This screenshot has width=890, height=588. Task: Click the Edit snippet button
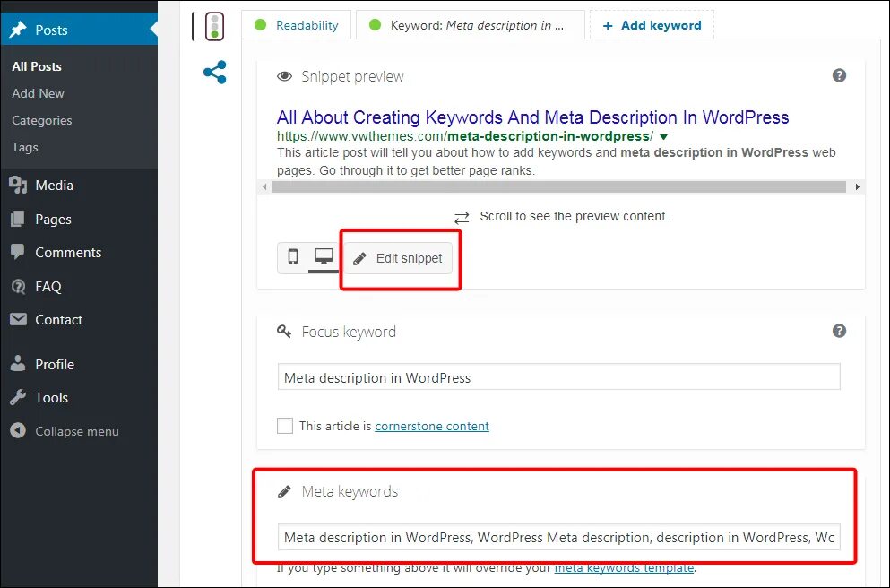pyautogui.click(x=398, y=258)
